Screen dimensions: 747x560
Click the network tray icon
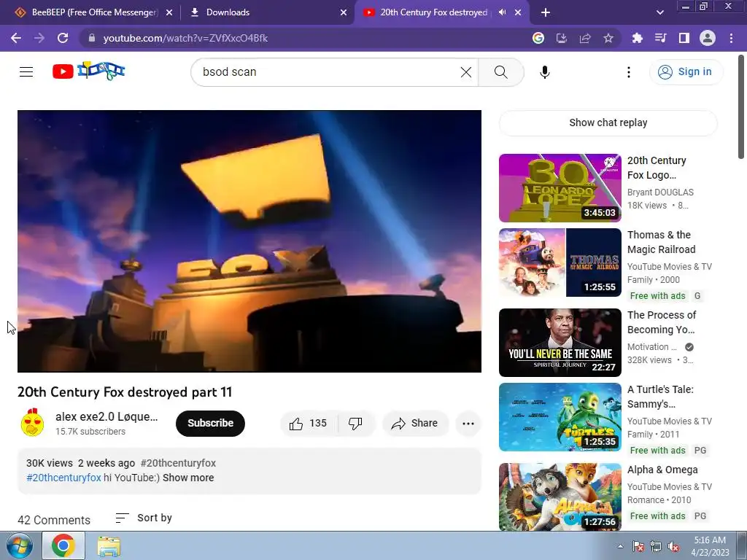[656, 547]
